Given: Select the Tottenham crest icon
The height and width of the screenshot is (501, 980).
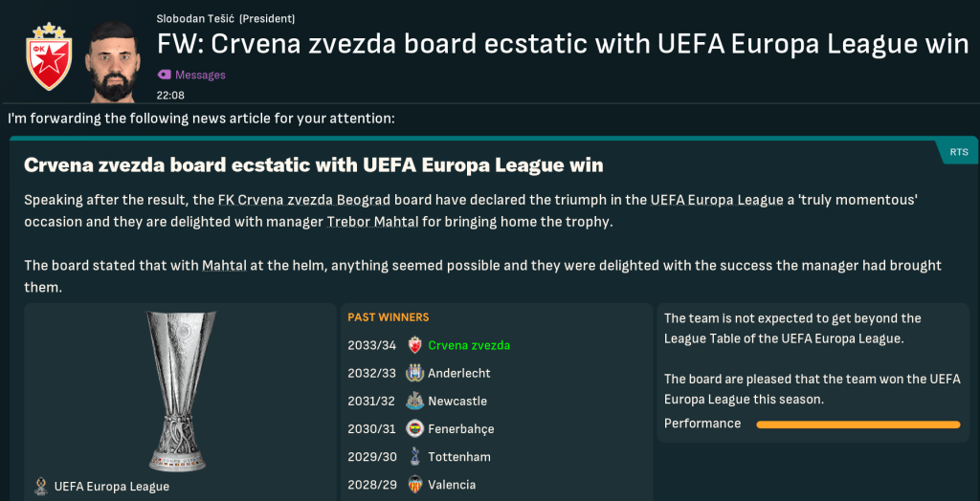Looking at the screenshot, I should (x=414, y=456).
